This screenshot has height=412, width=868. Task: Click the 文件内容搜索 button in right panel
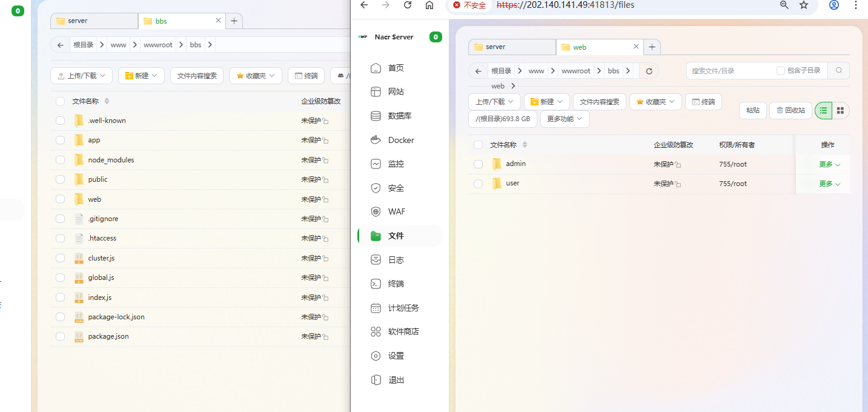(599, 102)
